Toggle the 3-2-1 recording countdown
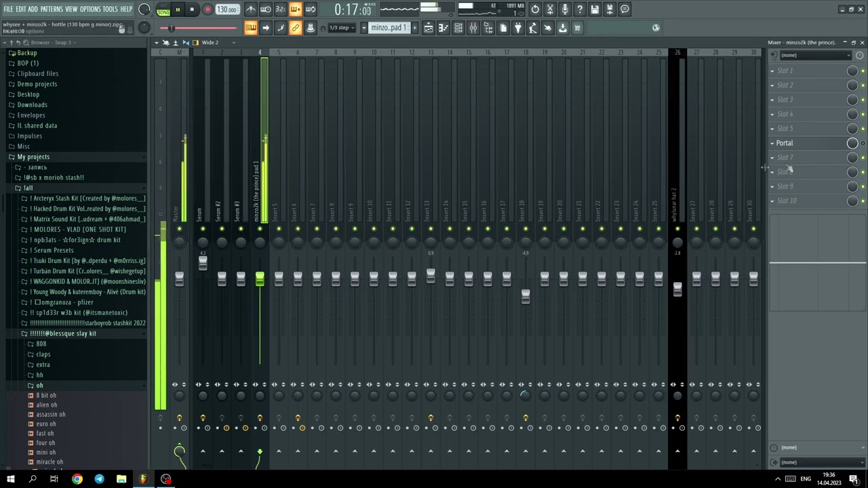868x488 pixels. point(281,9)
